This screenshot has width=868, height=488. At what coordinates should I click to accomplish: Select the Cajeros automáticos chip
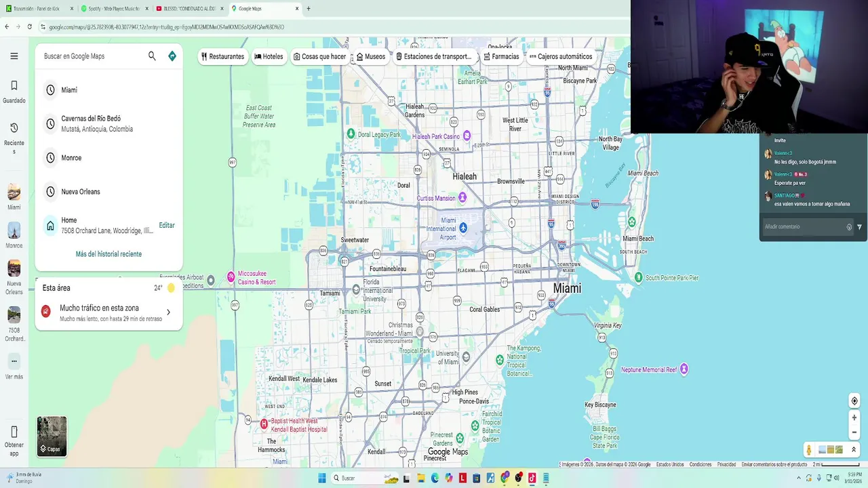pos(561,56)
